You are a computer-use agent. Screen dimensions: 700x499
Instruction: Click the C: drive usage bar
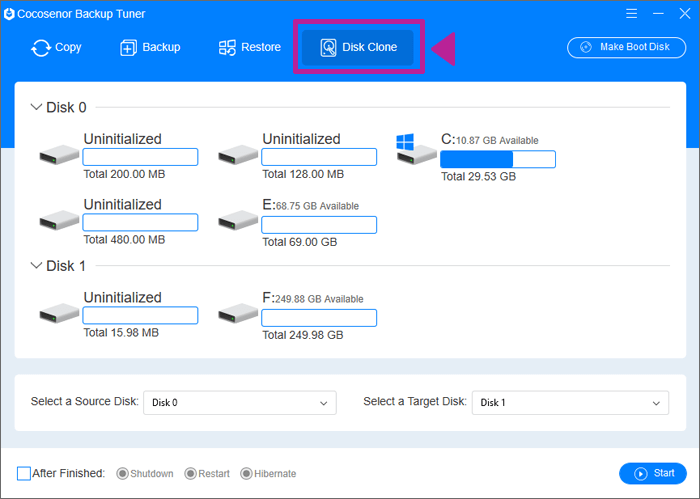pyautogui.click(x=498, y=159)
